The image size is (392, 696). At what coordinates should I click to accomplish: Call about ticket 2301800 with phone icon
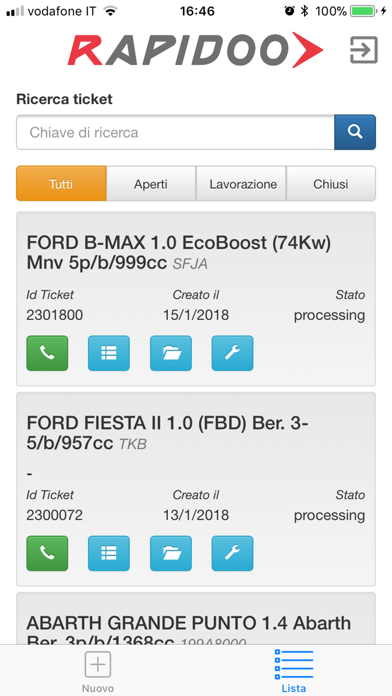pos(47,353)
